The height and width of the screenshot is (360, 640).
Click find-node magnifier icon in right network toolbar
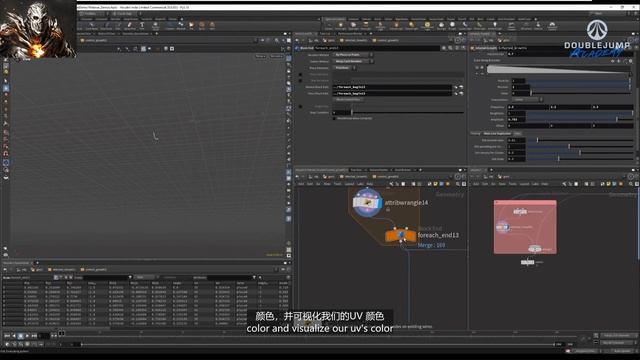tap(631, 184)
